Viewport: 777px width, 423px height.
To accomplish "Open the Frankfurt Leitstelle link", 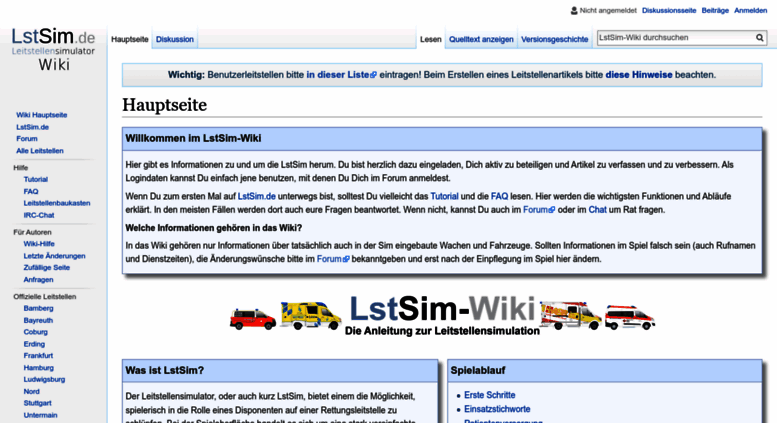I will pyautogui.click(x=38, y=356).
